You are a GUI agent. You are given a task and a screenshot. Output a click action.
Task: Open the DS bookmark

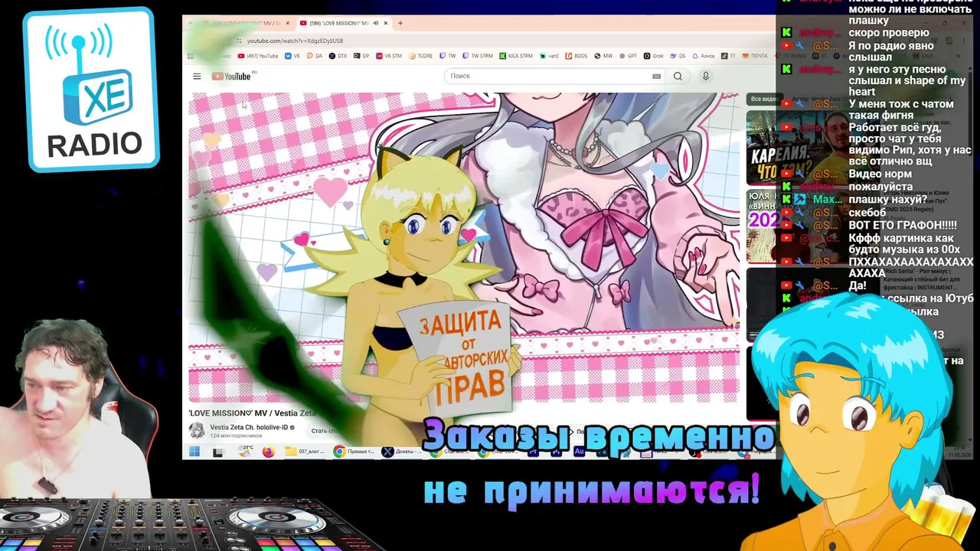[x=678, y=56]
